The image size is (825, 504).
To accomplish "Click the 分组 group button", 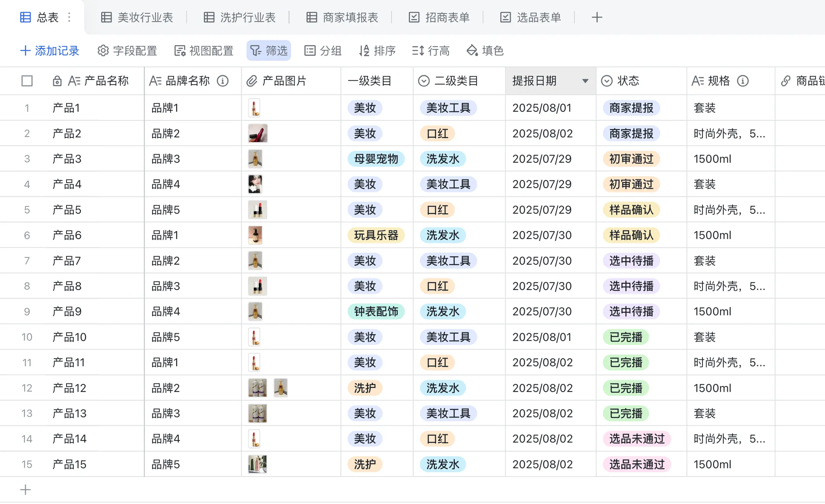I will click(323, 51).
